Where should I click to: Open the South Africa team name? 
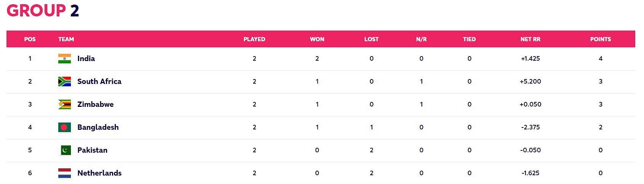click(99, 81)
